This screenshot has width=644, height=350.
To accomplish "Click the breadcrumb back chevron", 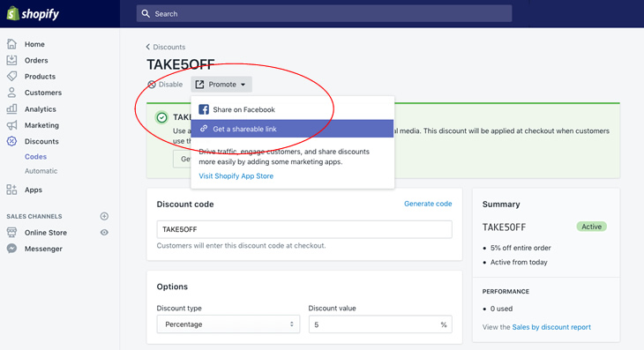I will (148, 47).
